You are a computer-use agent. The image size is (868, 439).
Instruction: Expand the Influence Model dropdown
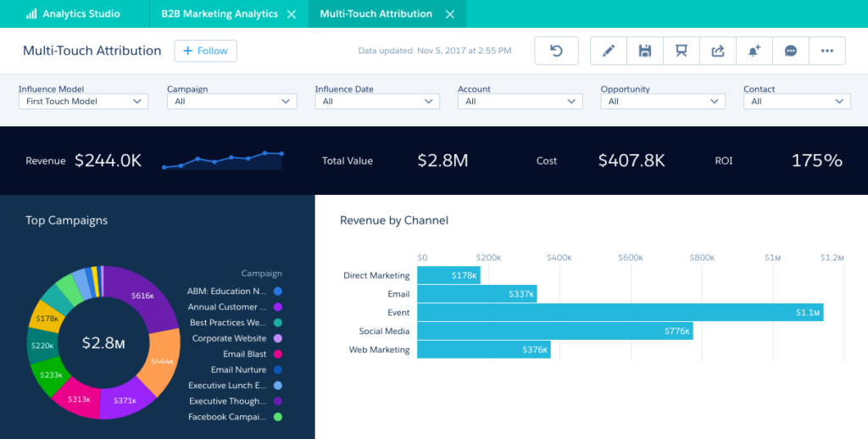(83, 102)
